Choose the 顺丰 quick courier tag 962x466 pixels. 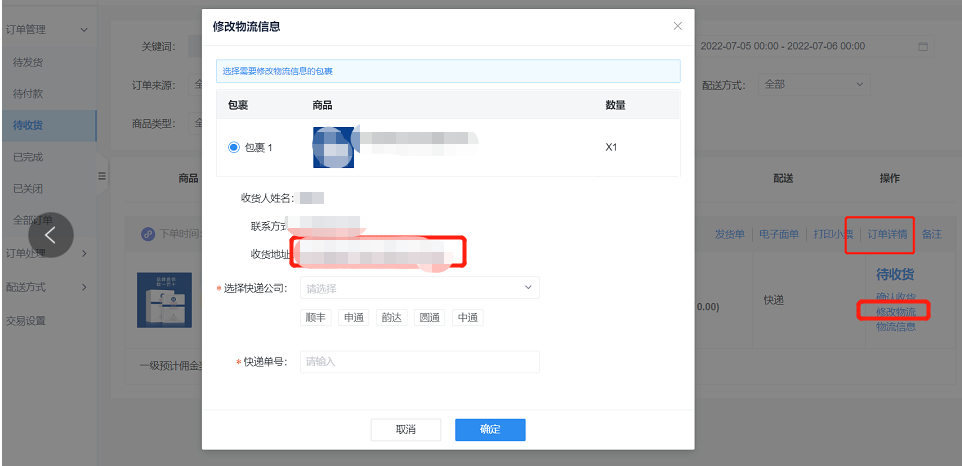tap(316, 318)
